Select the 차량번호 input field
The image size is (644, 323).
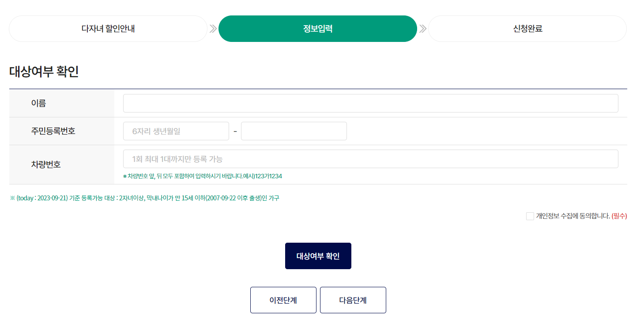371,158
